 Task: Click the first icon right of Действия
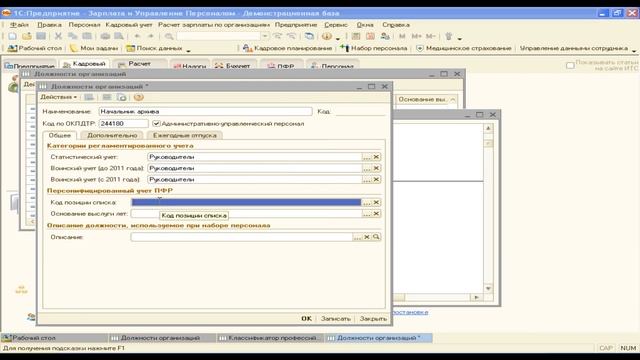click(x=89, y=97)
